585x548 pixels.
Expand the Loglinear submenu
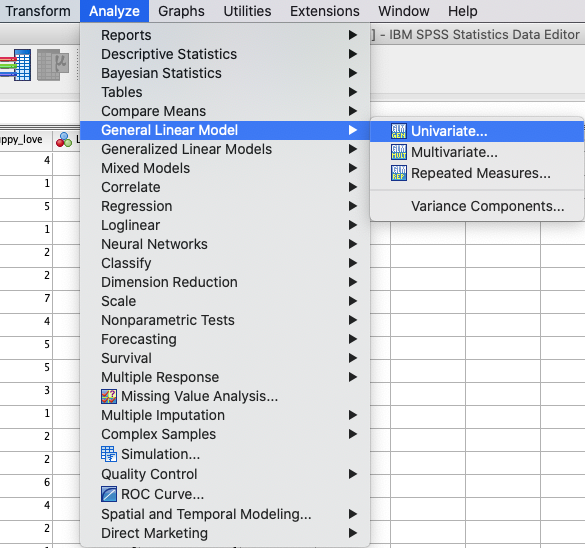click(x=225, y=225)
